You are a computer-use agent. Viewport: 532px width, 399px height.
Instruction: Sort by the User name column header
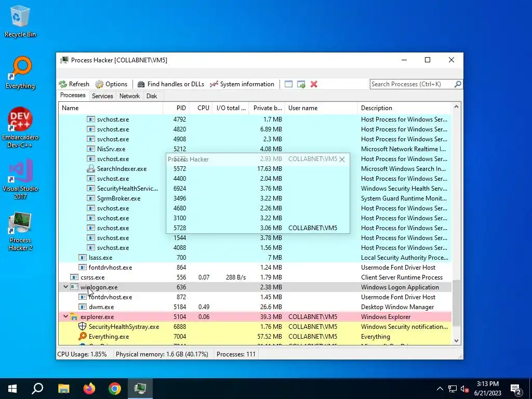click(321, 108)
